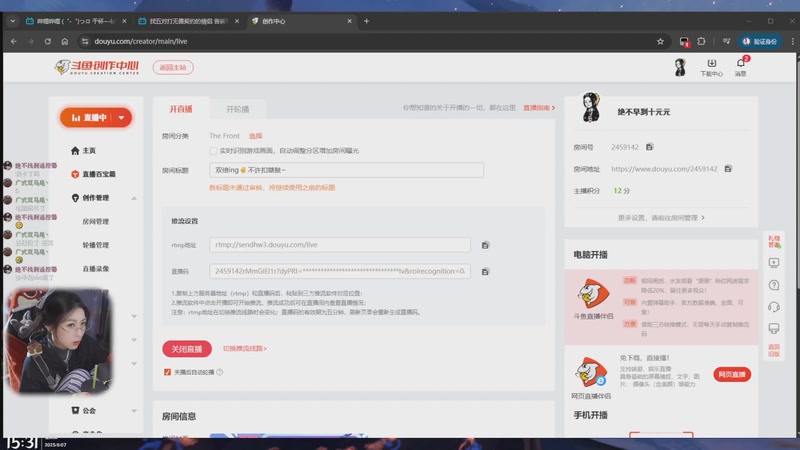The image size is (800, 450).
Task: Click 选择 next to The Front category
Action: [255, 136]
